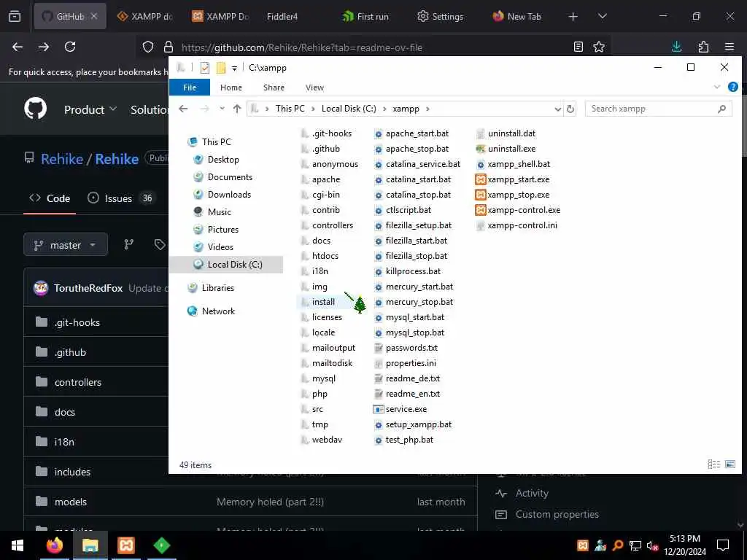Click the taskbar clock showing 5:13 PM
The width and height of the screenshot is (747, 560).
pos(685,545)
